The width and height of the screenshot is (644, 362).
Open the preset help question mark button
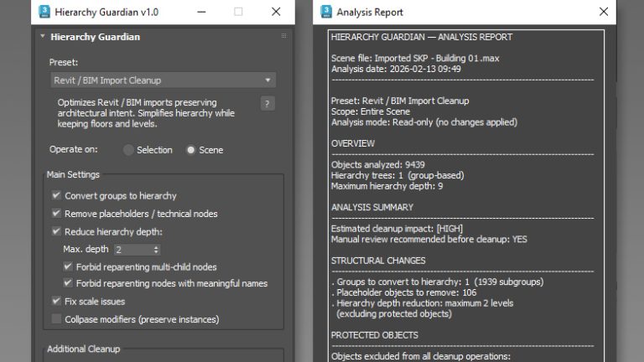pyautogui.click(x=267, y=104)
